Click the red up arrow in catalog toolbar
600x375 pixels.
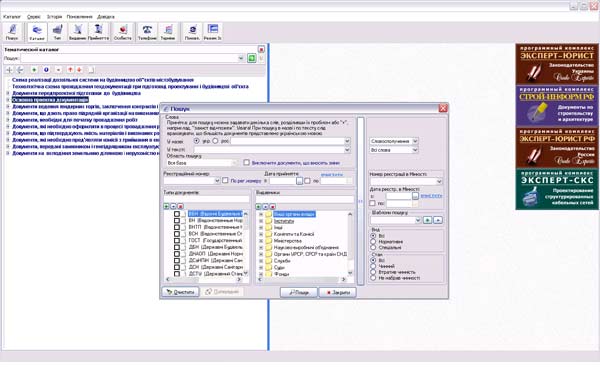point(70,70)
